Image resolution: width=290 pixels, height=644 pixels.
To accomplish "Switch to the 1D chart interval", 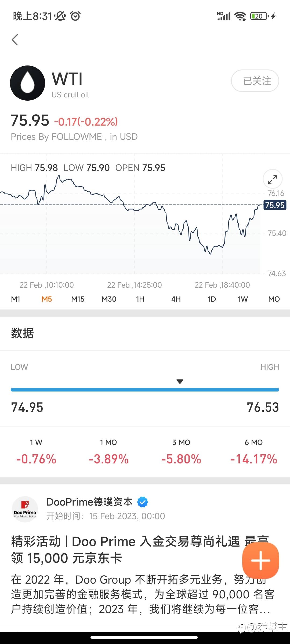I will pyautogui.click(x=212, y=299).
